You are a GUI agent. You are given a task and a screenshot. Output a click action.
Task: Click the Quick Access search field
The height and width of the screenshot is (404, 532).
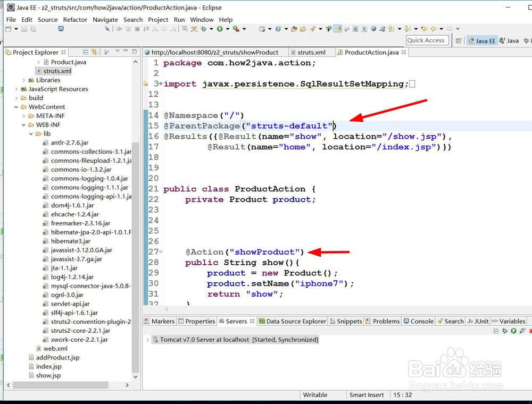(x=428, y=40)
